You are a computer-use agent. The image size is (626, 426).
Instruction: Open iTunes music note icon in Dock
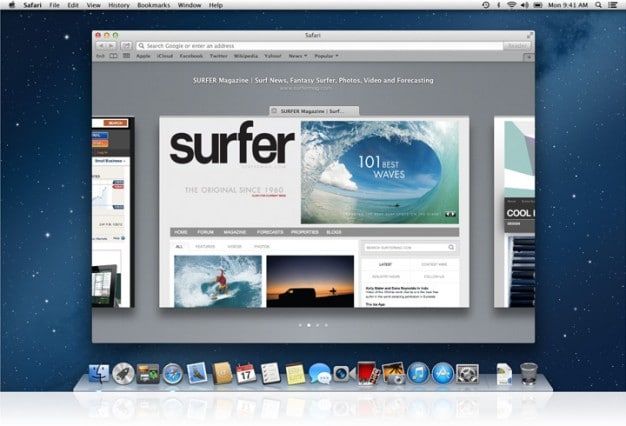click(418, 374)
